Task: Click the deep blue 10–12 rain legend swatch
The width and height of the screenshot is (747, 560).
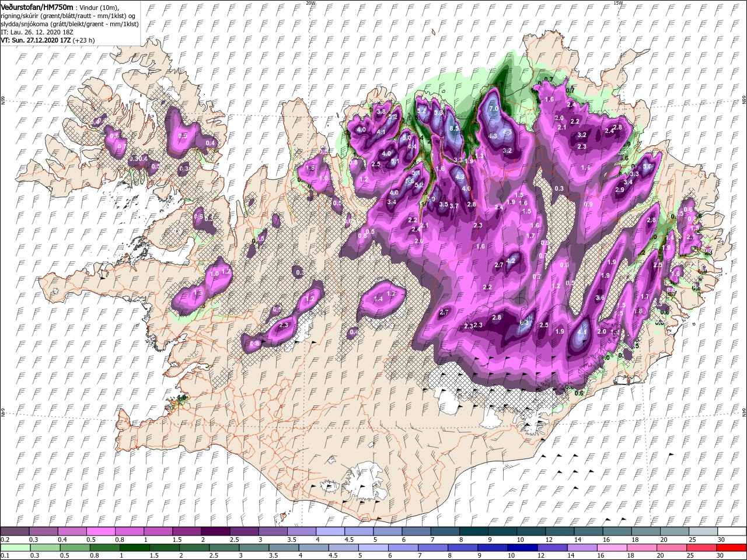Action: click(523, 547)
